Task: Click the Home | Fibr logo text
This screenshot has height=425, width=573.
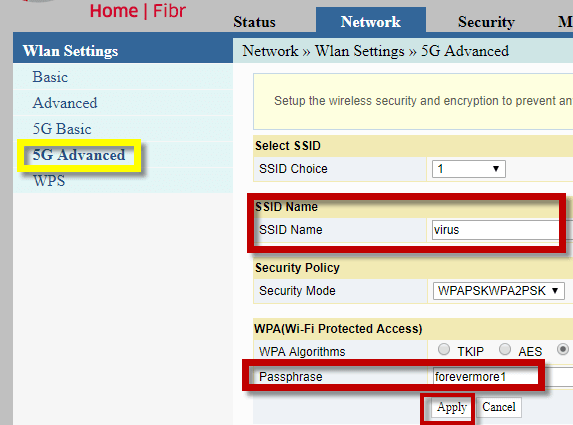Action: [138, 11]
